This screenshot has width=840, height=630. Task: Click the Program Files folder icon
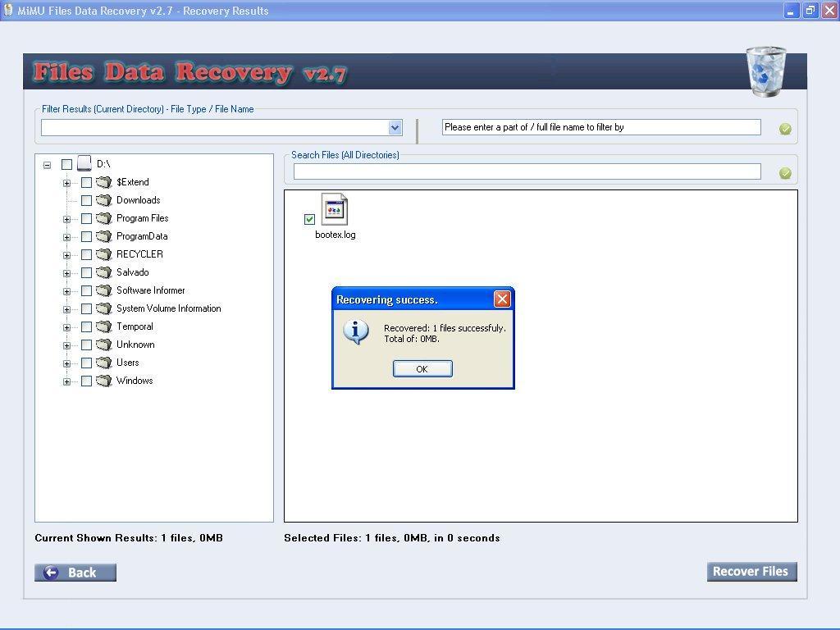[x=104, y=218]
